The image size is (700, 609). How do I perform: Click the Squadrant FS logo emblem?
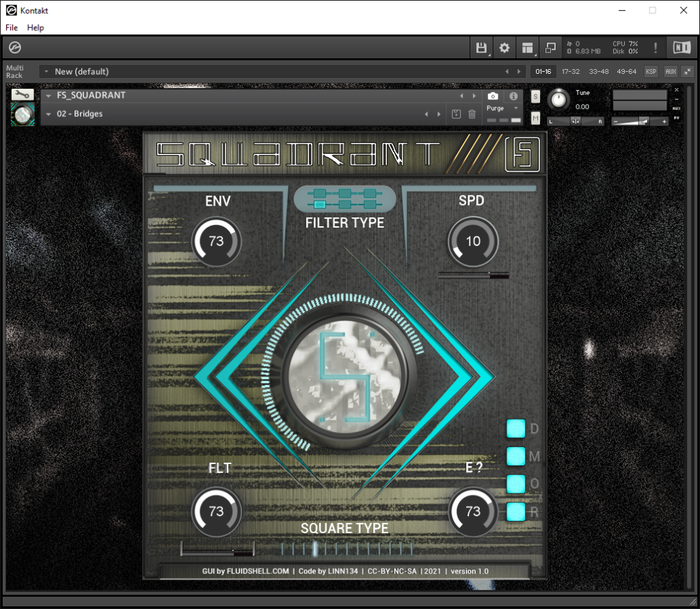[x=522, y=154]
